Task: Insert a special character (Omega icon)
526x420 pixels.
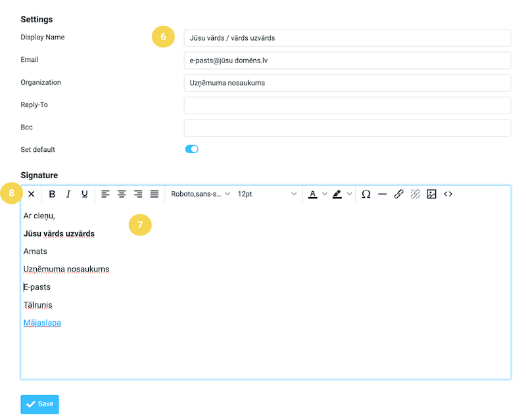Action: pyautogui.click(x=366, y=194)
